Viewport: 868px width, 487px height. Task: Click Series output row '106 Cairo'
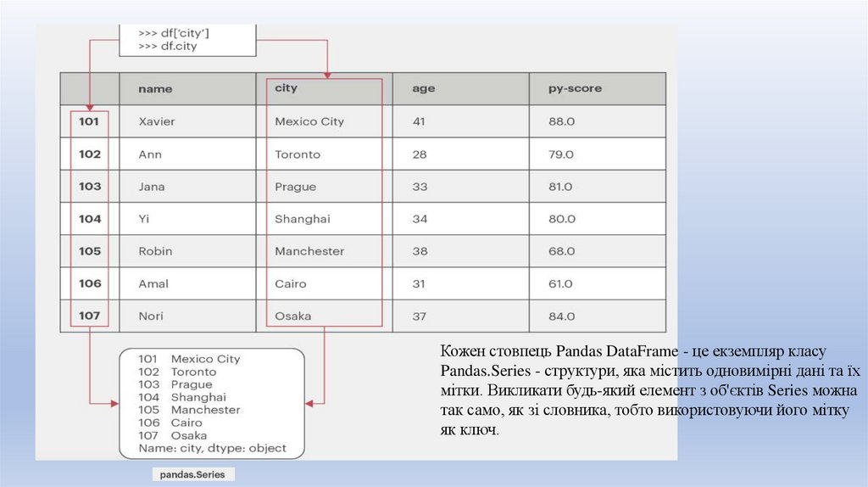[x=170, y=423]
